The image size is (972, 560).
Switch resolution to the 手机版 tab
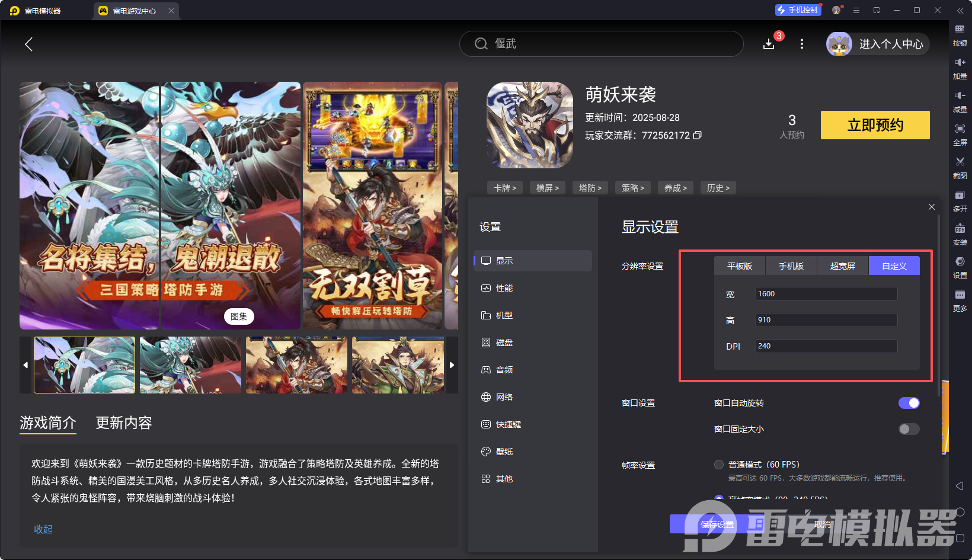(791, 266)
